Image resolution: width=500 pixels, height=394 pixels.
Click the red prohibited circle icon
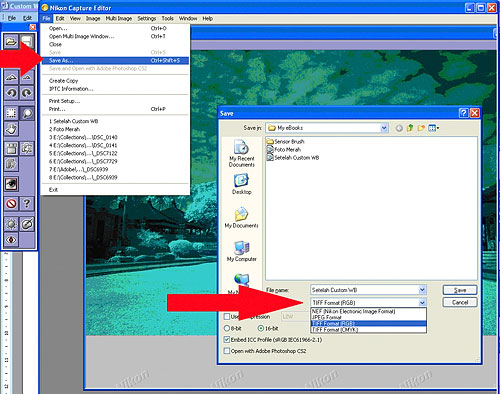pos(11,203)
